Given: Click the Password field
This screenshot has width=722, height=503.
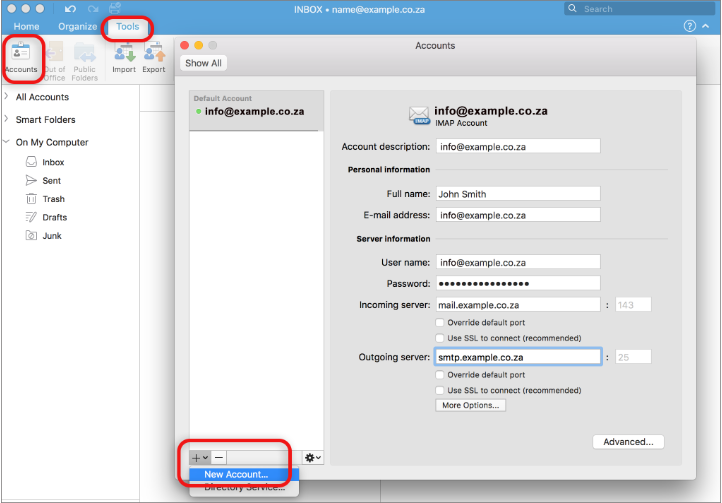Looking at the screenshot, I should click(x=518, y=283).
